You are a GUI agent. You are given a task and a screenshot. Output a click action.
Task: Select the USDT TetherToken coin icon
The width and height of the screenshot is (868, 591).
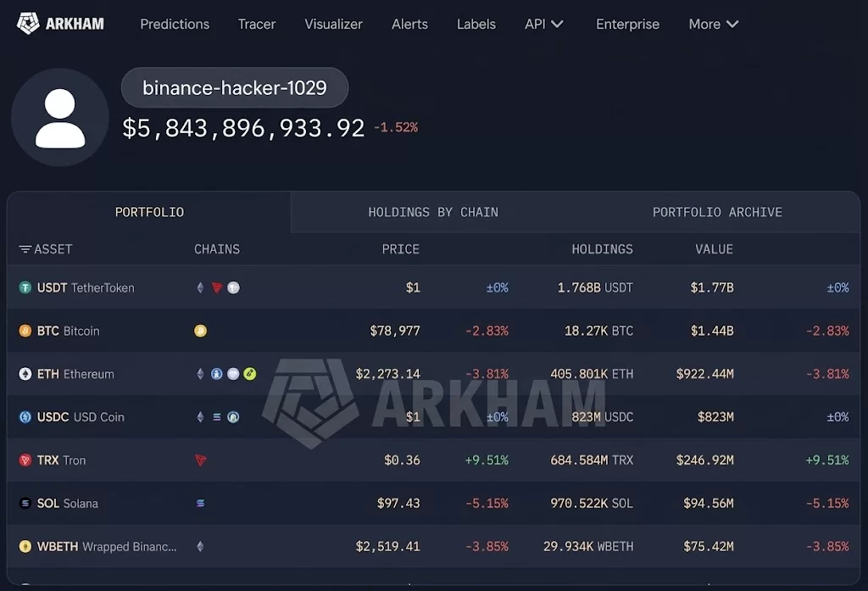coord(25,287)
